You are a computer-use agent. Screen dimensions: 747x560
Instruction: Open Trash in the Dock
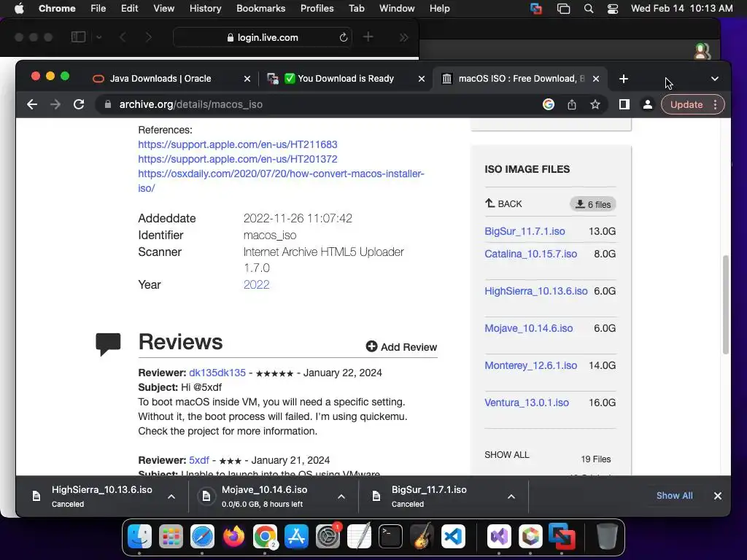pos(607,536)
